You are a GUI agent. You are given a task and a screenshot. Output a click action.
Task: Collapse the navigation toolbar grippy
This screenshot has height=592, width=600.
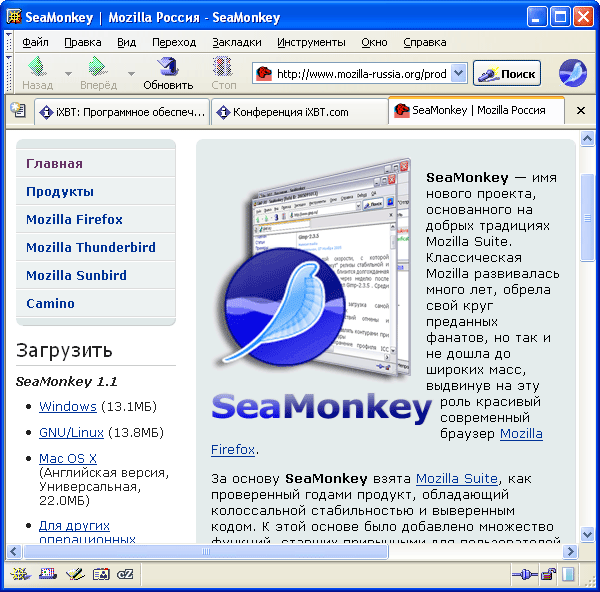[x=9, y=73]
